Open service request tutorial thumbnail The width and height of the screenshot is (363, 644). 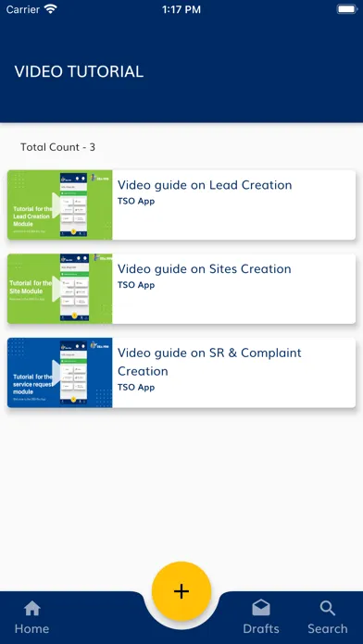click(x=60, y=373)
